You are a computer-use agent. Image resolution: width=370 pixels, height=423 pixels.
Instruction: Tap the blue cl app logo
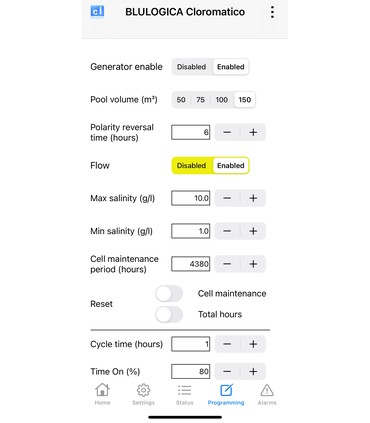pyautogui.click(x=97, y=11)
